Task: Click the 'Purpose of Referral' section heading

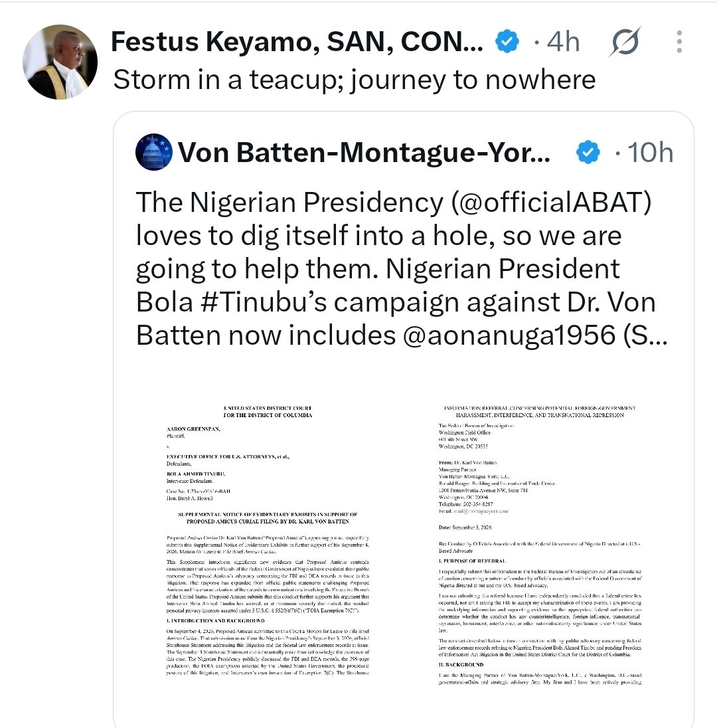Action: tap(473, 561)
